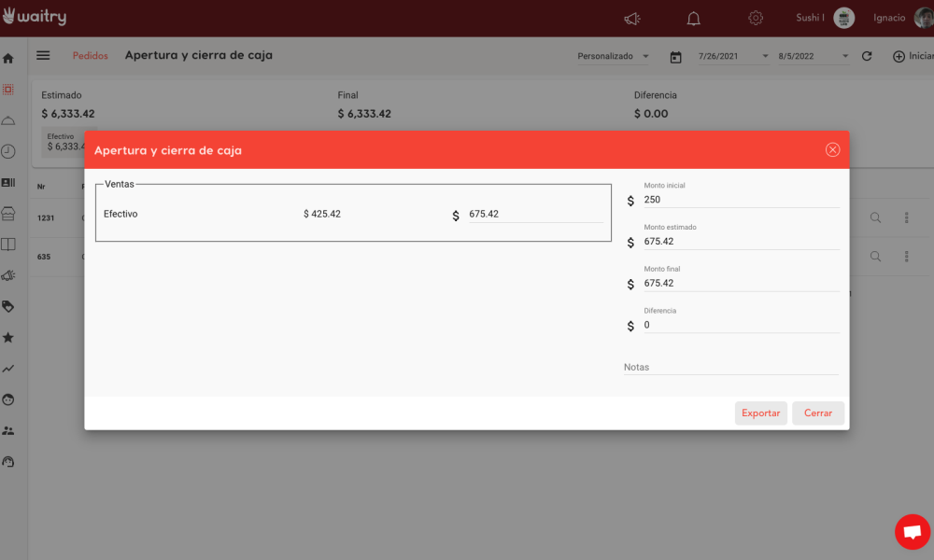Close the dialog with the X icon
The width and height of the screenshot is (934, 560).
[x=832, y=149]
